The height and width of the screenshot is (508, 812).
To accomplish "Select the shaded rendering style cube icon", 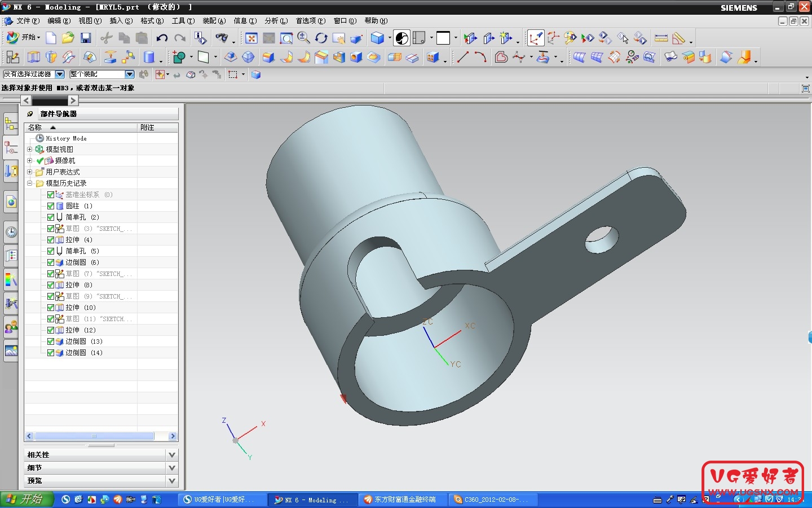I will tap(377, 38).
